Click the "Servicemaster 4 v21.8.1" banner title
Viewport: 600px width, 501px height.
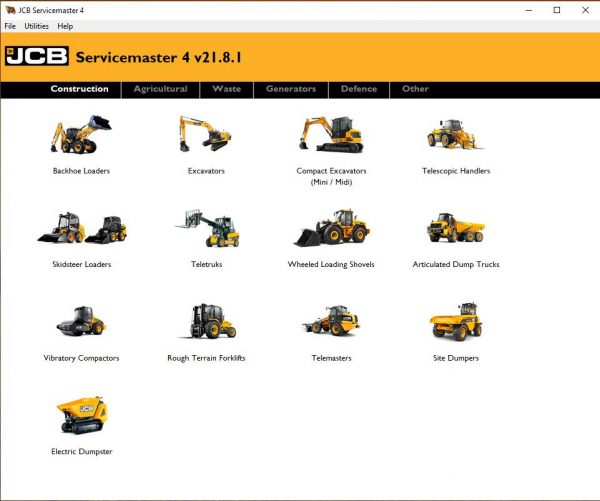[159, 57]
